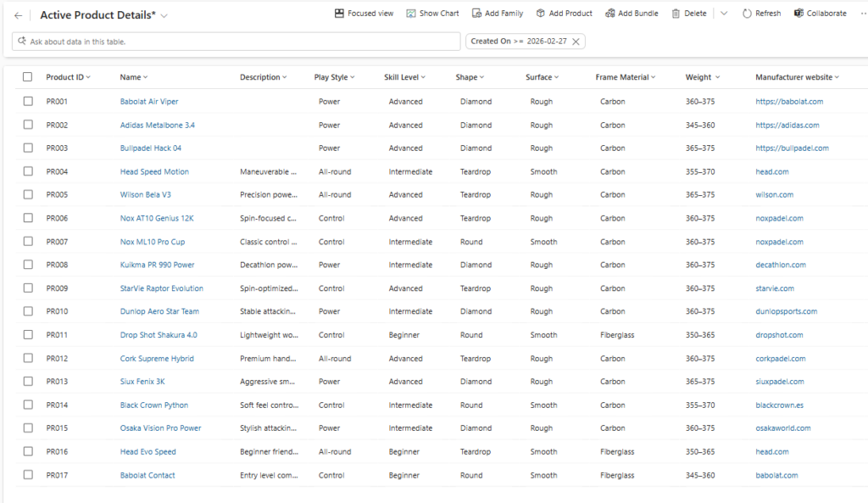868x503 pixels.
Task: Open Show Chart pane
Action: (x=432, y=13)
